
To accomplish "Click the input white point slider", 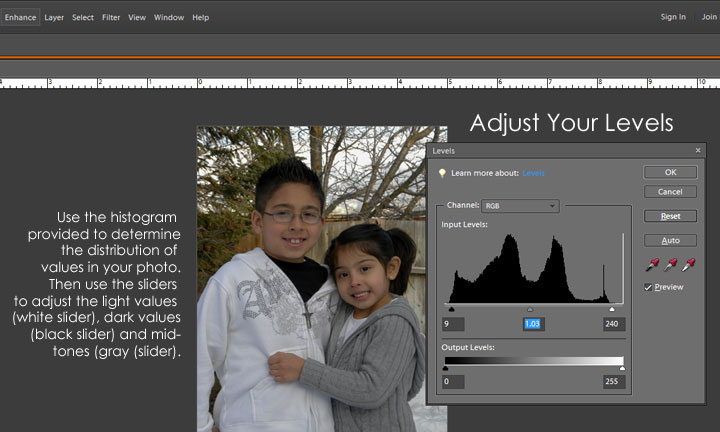I will [612, 309].
